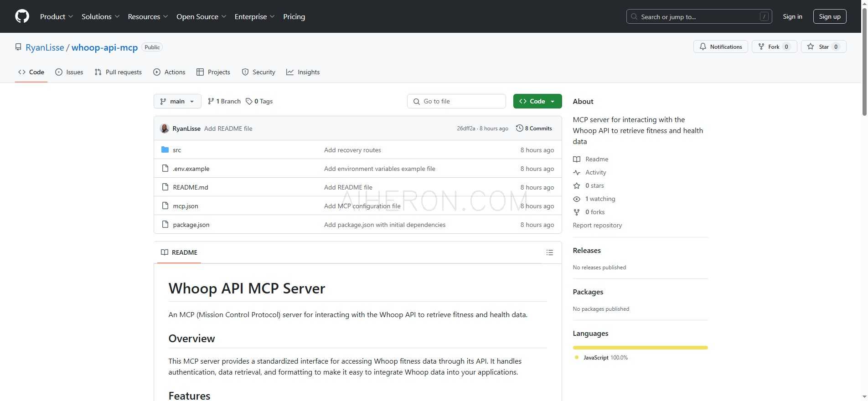Image resolution: width=868 pixels, height=401 pixels.
Task: Click the fork icon in Fork button
Action: click(761, 46)
